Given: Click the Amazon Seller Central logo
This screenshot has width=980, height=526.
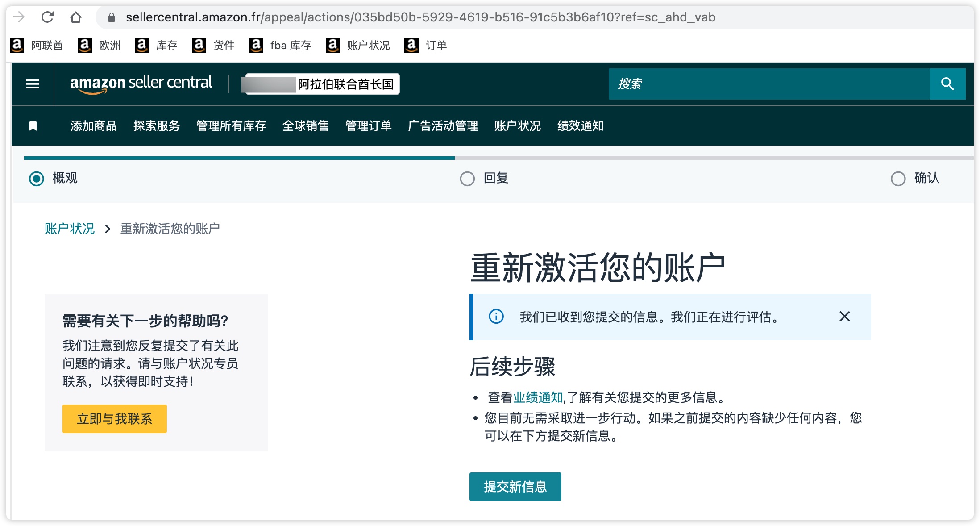Looking at the screenshot, I should tap(141, 83).
